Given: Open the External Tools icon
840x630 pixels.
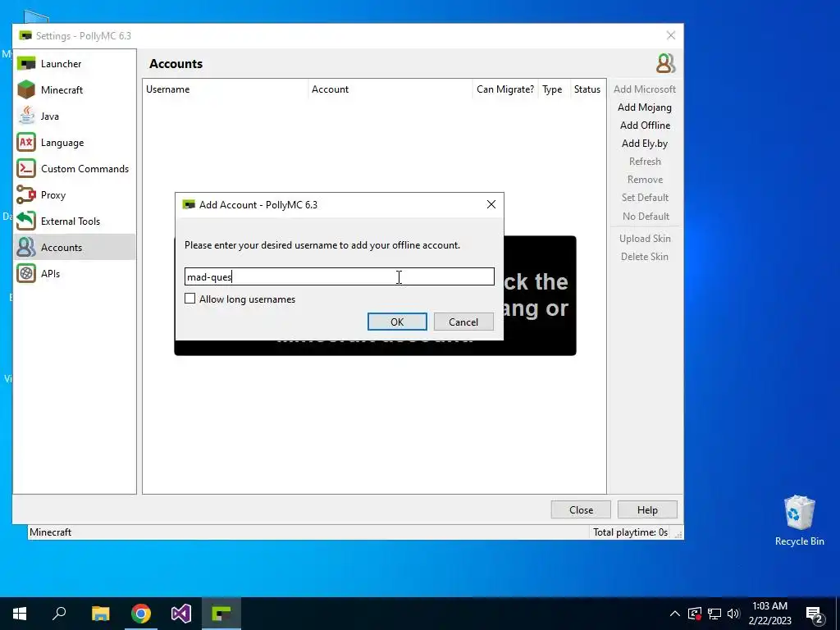Looking at the screenshot, I should [25, 221].
